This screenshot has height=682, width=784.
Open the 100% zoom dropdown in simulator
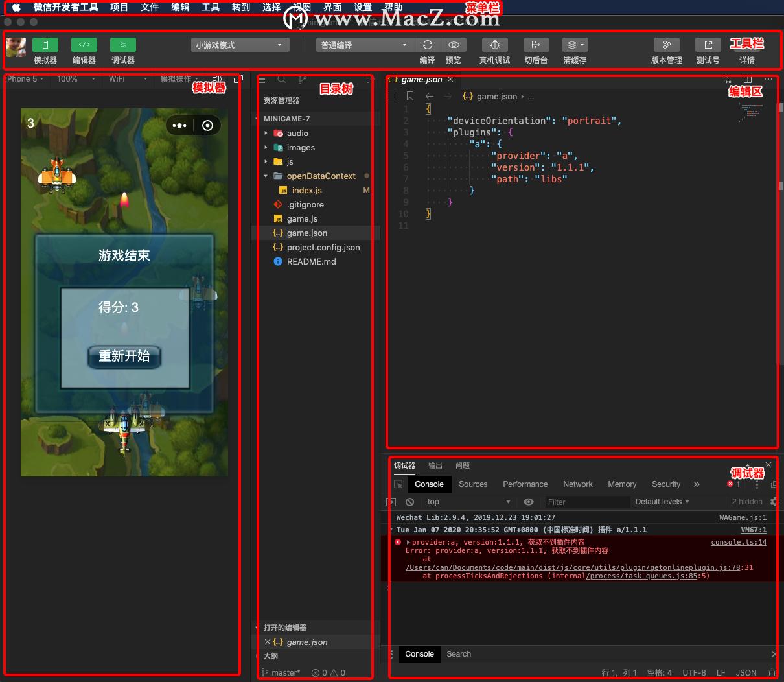pos(76,79)
